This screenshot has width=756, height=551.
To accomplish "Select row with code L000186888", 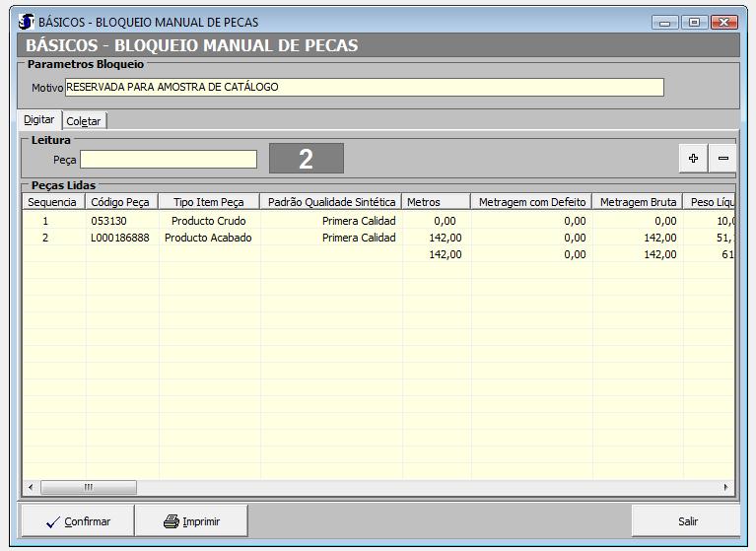I will click(120, 238).
